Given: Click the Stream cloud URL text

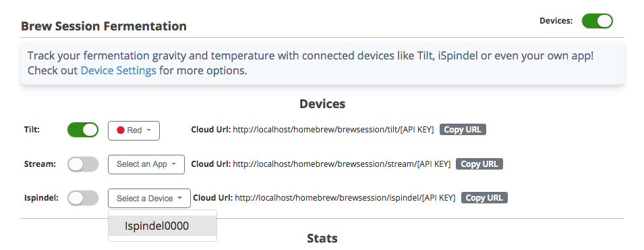Looking at the screenshot, I should click(x=342, y=164).
